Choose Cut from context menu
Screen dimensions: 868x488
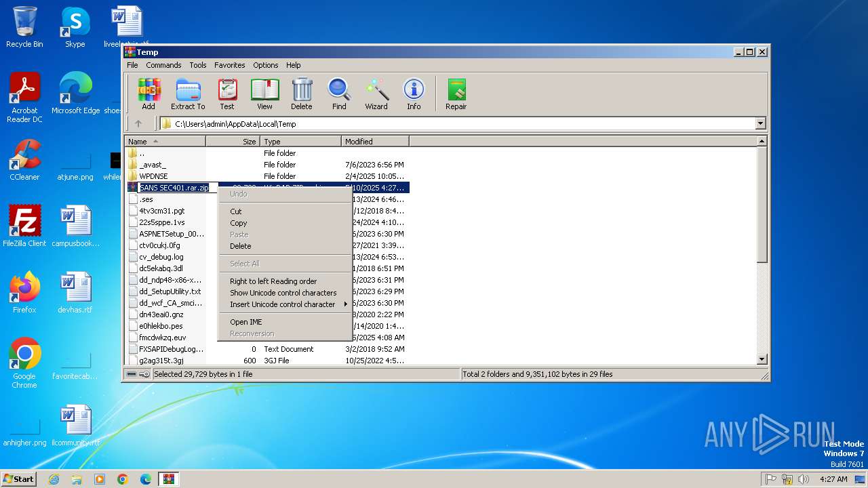pyautogui.click(x=285, y=211)
